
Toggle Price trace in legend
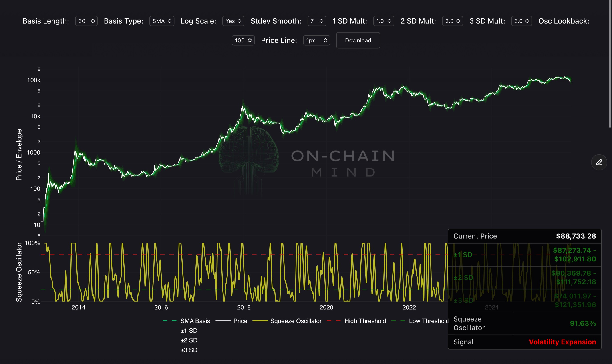(240, 321)
